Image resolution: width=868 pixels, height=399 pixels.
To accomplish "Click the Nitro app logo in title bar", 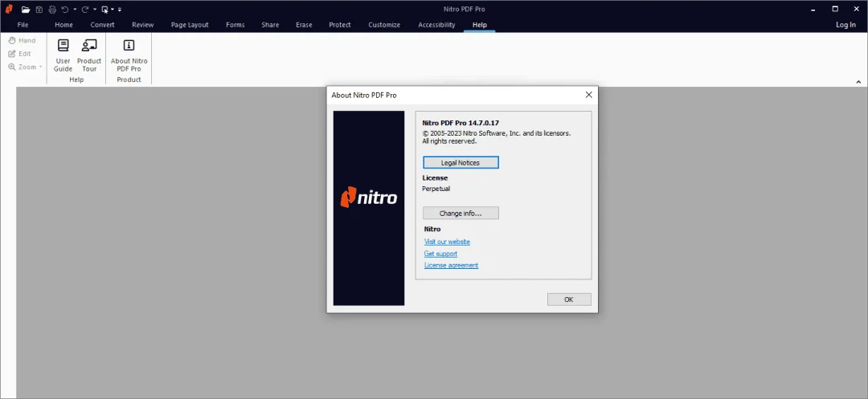I will (9, 9).
